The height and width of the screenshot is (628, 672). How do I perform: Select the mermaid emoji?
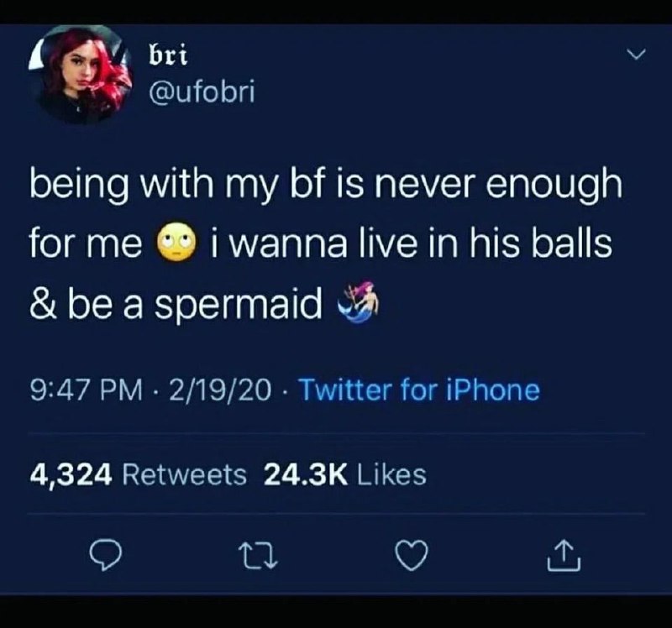[x=359, y=301]
